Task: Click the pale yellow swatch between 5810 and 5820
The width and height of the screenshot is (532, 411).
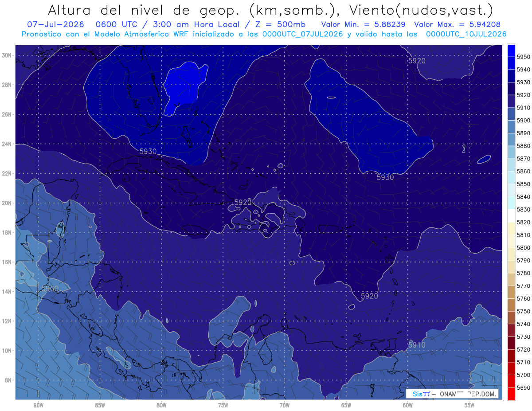Action: 511,228
